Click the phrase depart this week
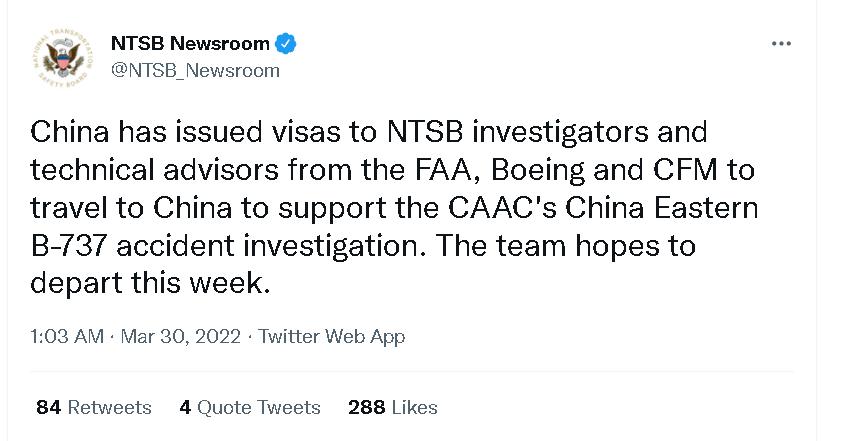Viewport: 853px width, 441px height. [x=152, y=283]
